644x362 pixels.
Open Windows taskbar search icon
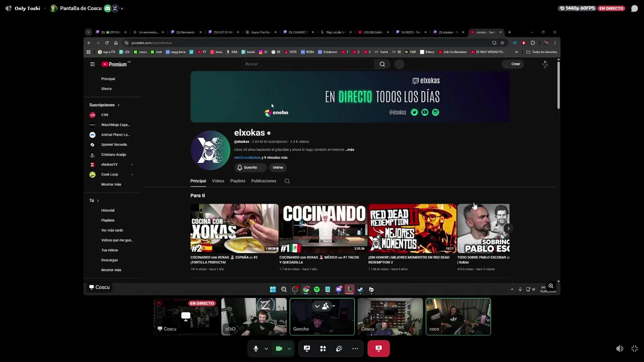pyautogui.click(x=284, y=290)
